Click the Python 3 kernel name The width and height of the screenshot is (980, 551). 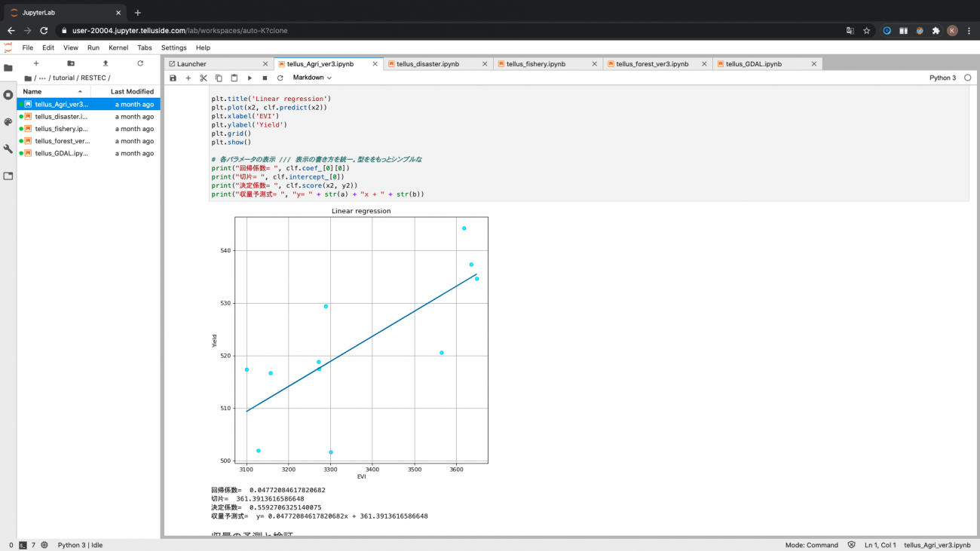[942, 78]
